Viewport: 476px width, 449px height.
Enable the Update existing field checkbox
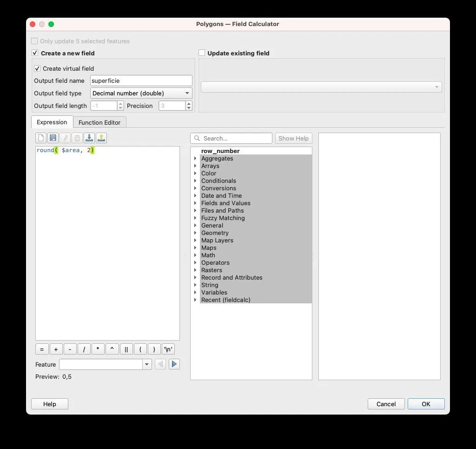[x=202, y=53]
